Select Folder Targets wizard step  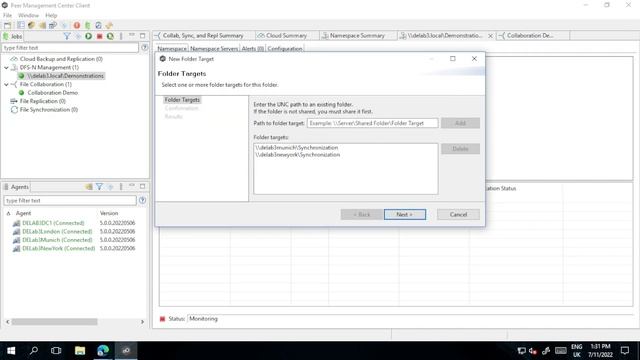(182, 100)
